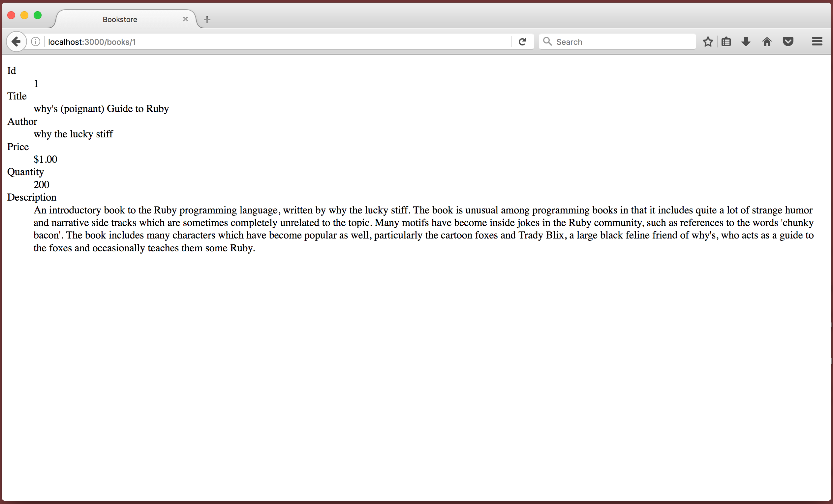Click the bookmark star icon
Viewport: 833px width, 504px height.
pyautogui.click(x=709, y=42)
